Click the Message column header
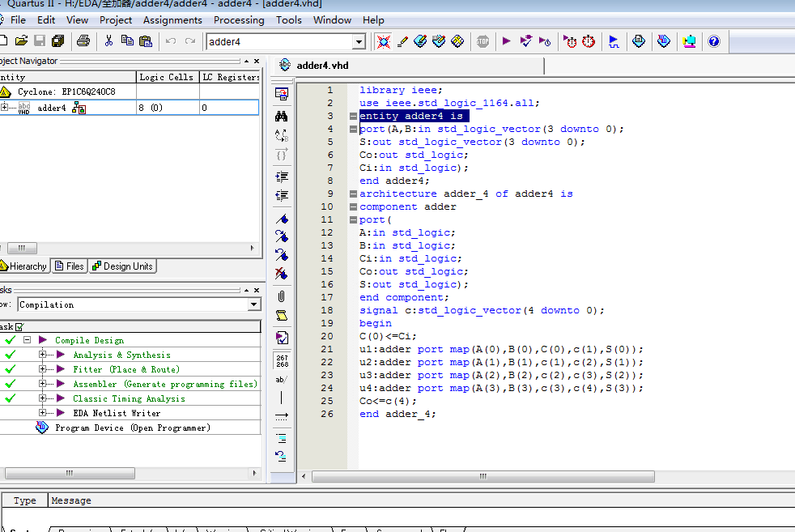 [71, 500]
